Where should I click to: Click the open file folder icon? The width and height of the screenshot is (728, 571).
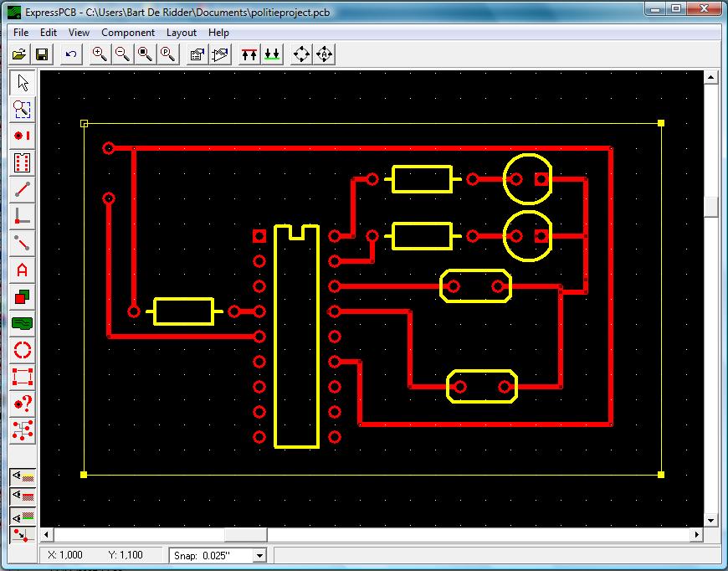(19, 54)
